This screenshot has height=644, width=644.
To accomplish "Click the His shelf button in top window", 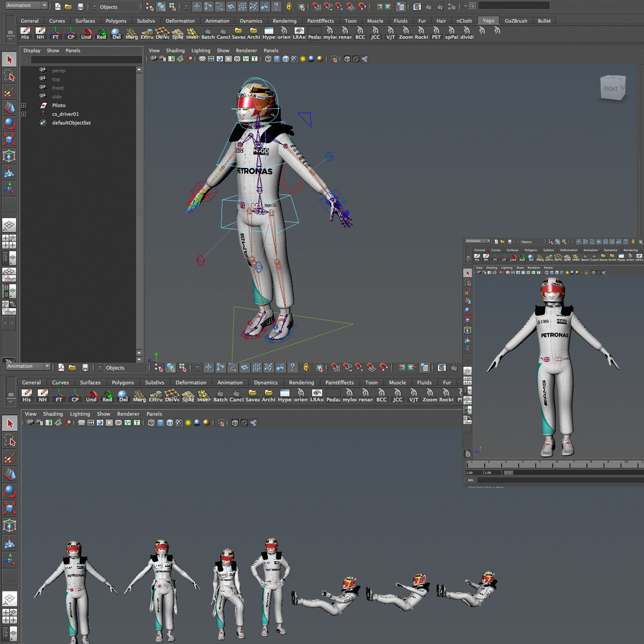I will (25, 33).
